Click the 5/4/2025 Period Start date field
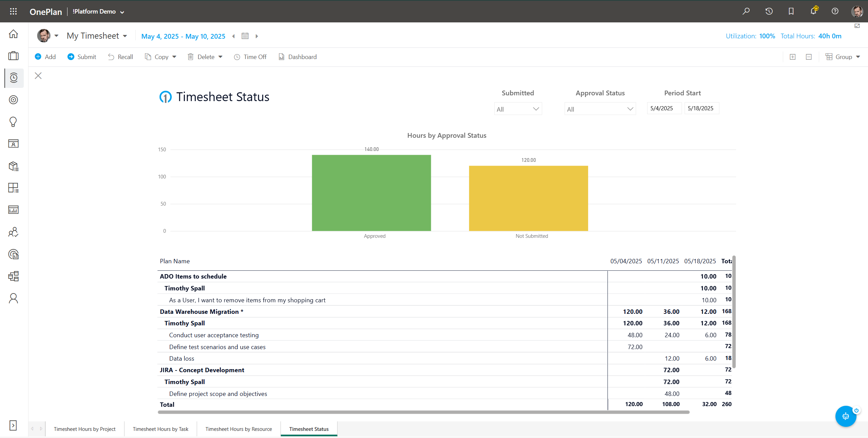The height and width of the screenshot is (438, 868). [x=664, y=108]
